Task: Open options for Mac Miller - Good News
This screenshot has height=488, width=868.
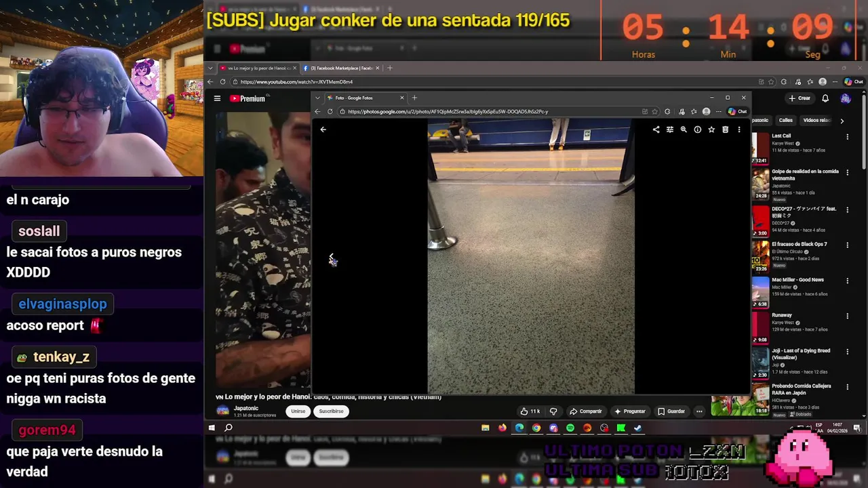Action: point(847,281)
